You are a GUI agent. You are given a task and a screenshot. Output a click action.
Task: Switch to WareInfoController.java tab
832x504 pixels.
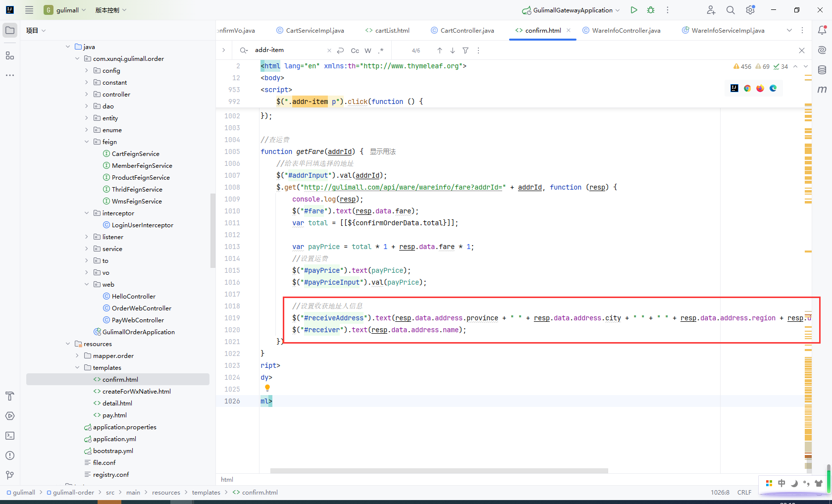pos(622,30)
